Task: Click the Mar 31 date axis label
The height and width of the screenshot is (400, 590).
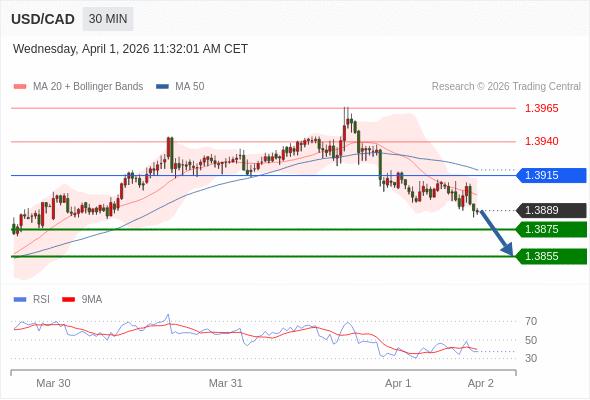Action: coord(226,383)
